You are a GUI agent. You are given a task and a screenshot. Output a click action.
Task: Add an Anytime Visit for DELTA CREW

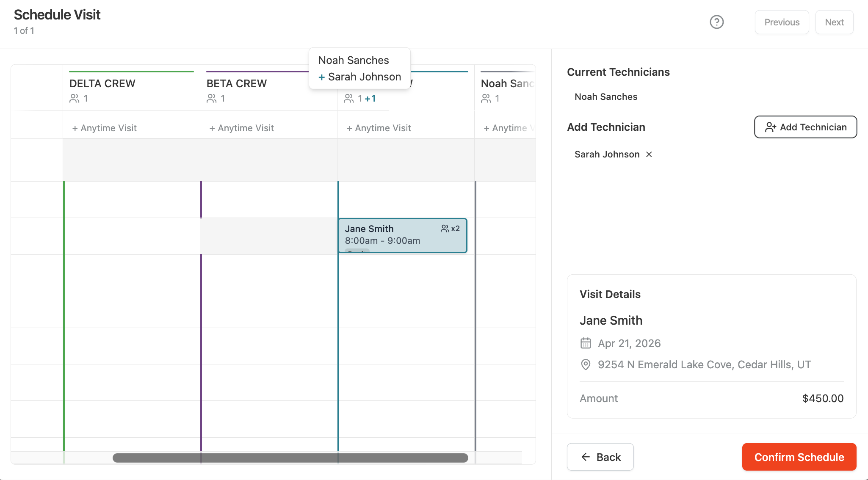click(104, 128)
